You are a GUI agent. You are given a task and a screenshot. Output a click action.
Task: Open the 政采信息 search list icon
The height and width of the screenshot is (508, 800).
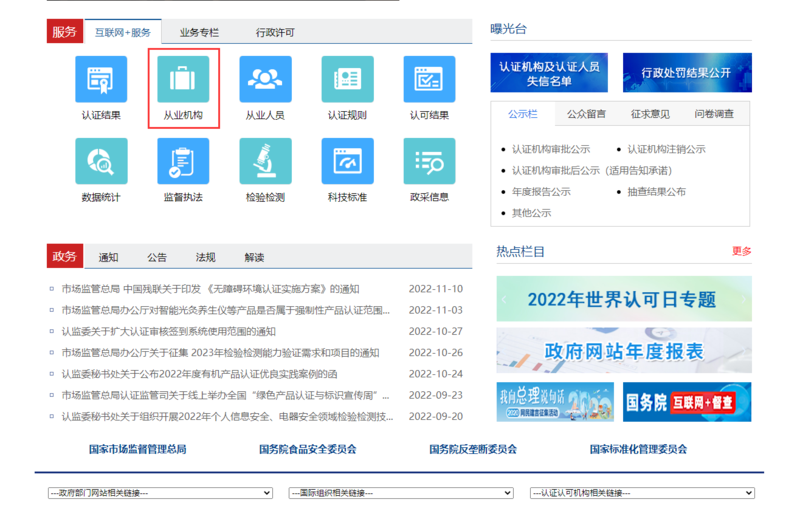[429, 161]
